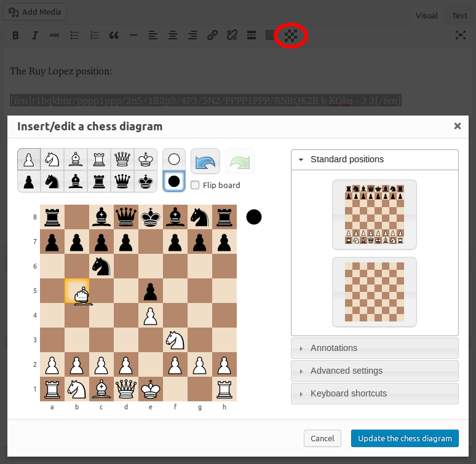Click the white rook on h1

click(224, 389)
